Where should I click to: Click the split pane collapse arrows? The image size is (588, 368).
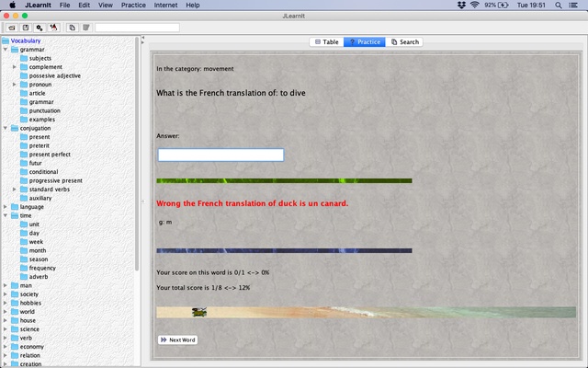[x=142, y=40]
